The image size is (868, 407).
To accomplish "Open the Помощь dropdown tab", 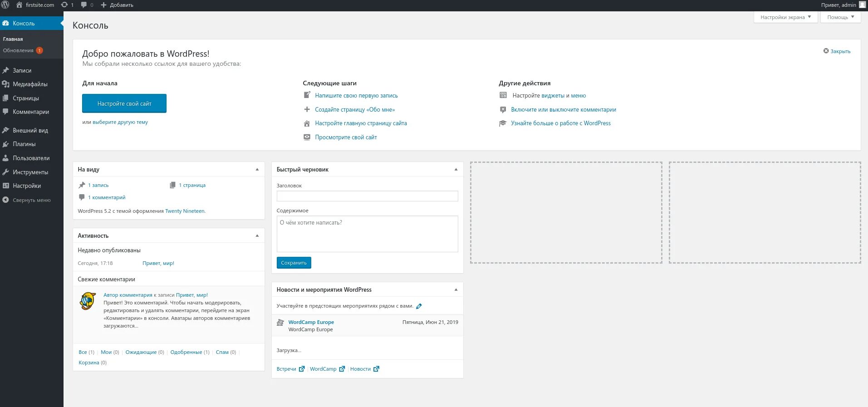I will click(x=840, y=17).
